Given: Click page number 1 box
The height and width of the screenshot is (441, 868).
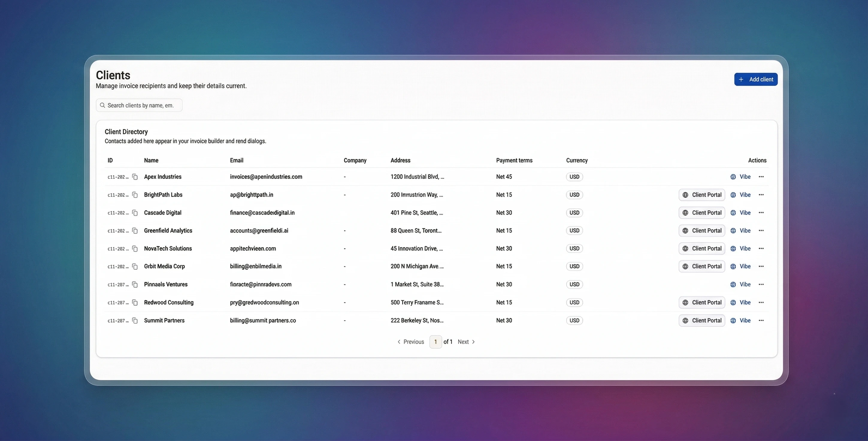Looking at the screenshot, I should tap(435, 342).
